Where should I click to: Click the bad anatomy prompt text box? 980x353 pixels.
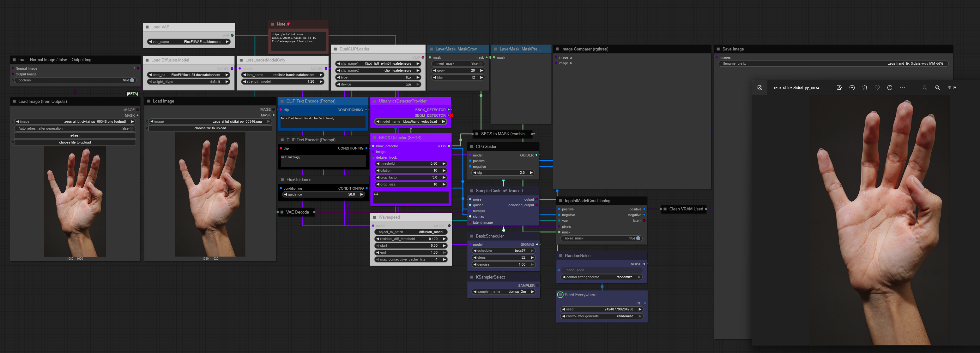pyautogui.click(x=323, y=160)
